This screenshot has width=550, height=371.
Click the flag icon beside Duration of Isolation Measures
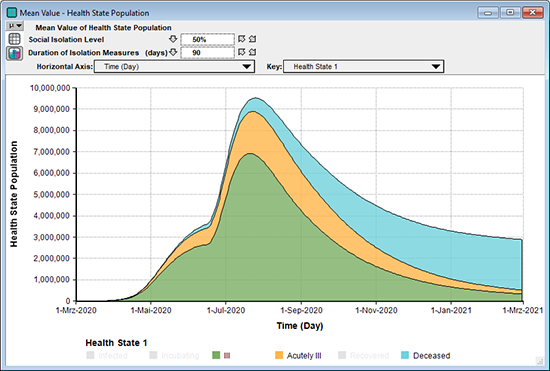coord(242,52)
